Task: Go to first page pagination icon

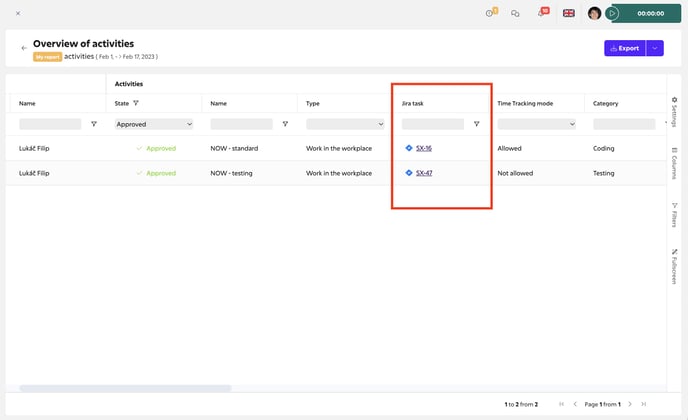Action: (x=561, y=404)
